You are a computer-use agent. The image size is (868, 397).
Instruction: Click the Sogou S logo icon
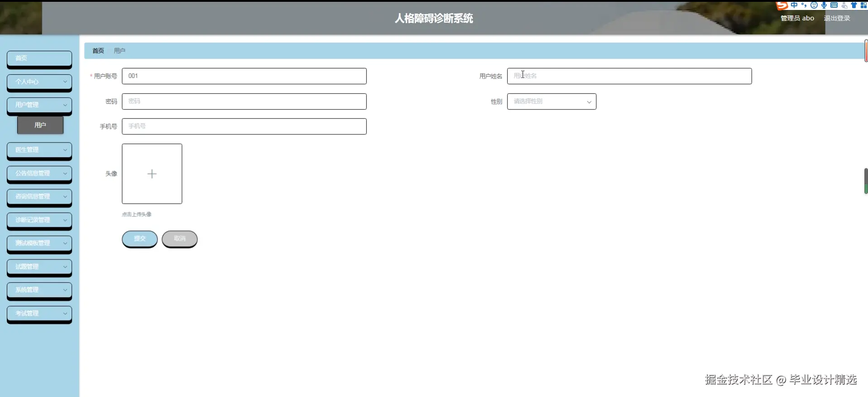[782, 5]
